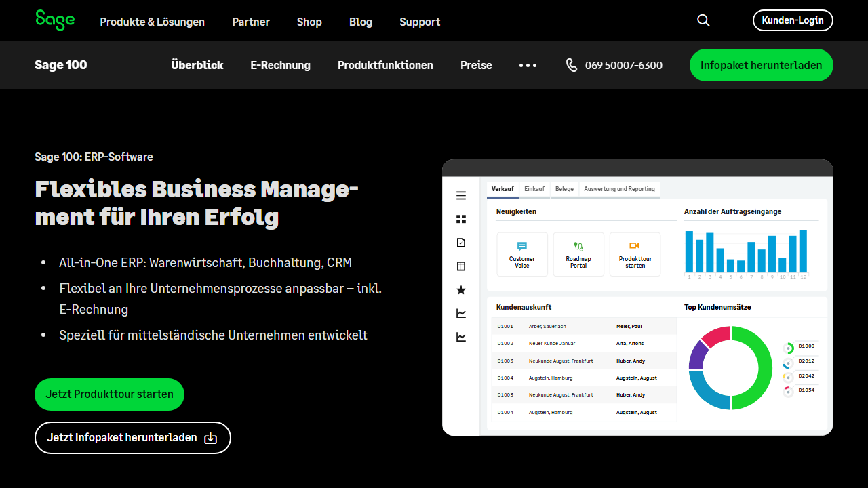Viewport: 868px width, 488px height.
Task: Click the four-squares grid icon in dashboard sidebar
Action: click(x=461, y=219)
